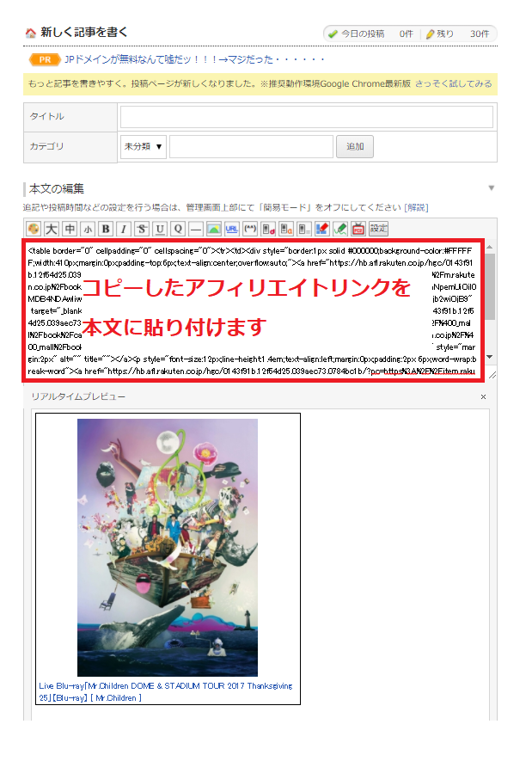The width and height of the screenshot is (532, 761).
Task: Toggle underline formatting
Action: [160, 229]
